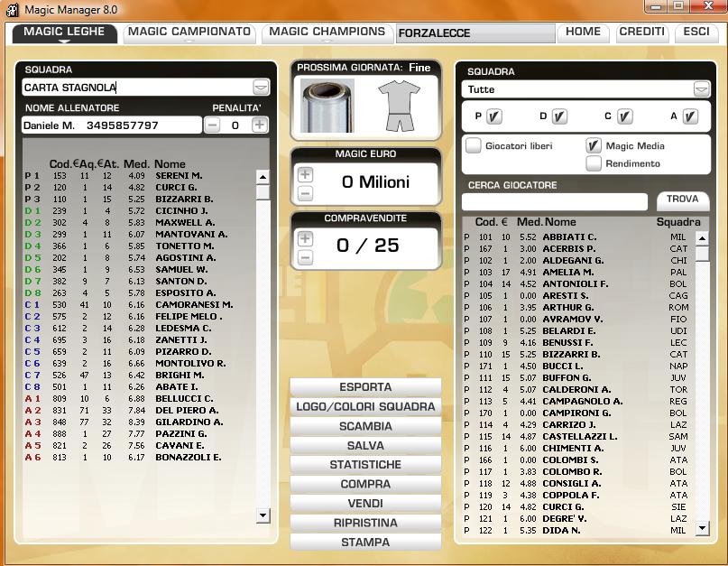Screen dimensions: 728x566
Task: Click the Nome column header in player list
Action: [560, 222]
